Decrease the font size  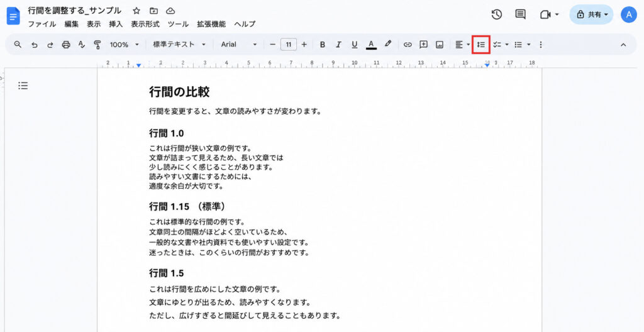pos(272,45)
